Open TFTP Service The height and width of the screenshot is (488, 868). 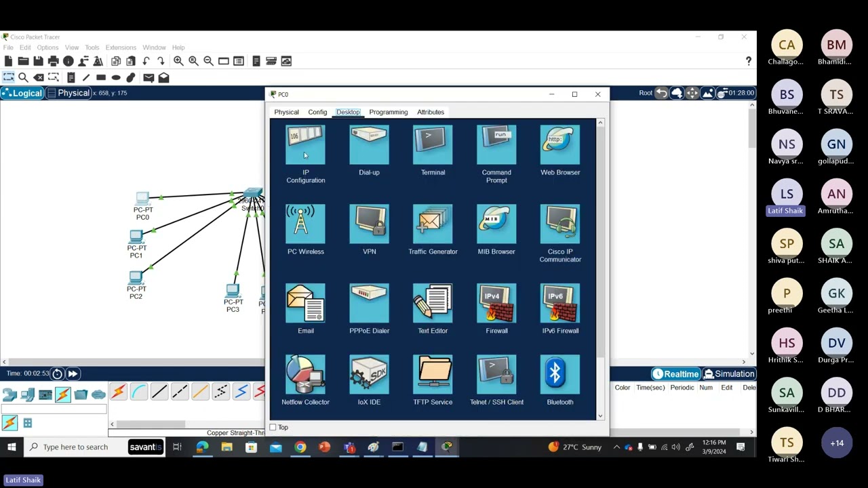(433, 374)
